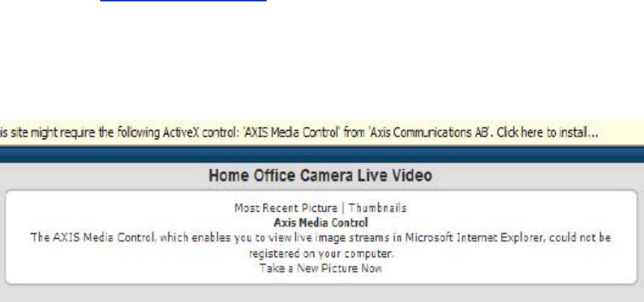This screenshot has height=302, width=644.
Task: Click the yellow ActiveX information bar
Action: tap(322, 133)
